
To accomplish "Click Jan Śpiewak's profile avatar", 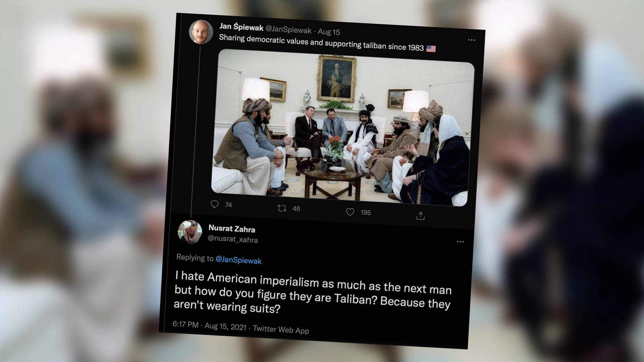I will pos(201,32).
